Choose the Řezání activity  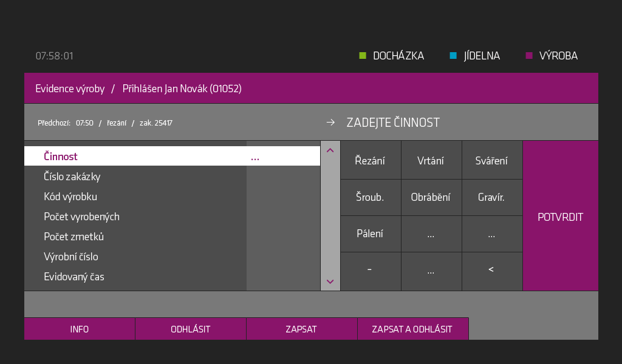(x=371, y=160)
